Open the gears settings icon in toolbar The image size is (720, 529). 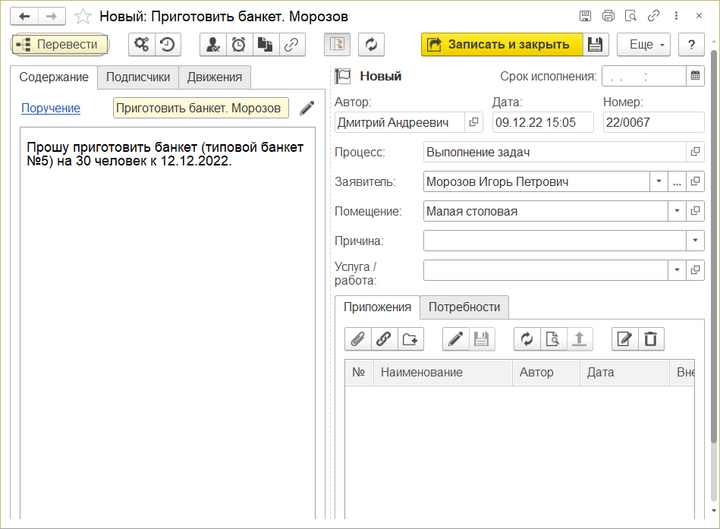pyautogui.click(x=141, y=45)
